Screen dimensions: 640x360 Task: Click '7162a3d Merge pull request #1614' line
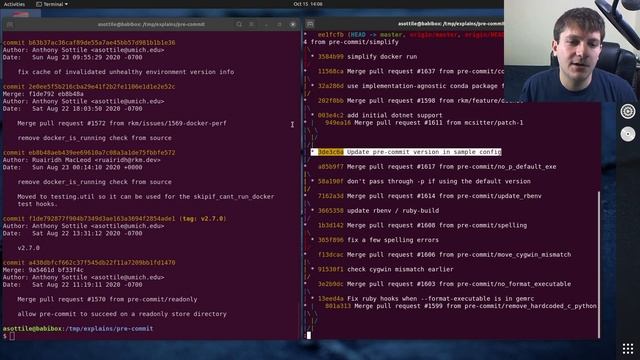[x=429, y=196]
